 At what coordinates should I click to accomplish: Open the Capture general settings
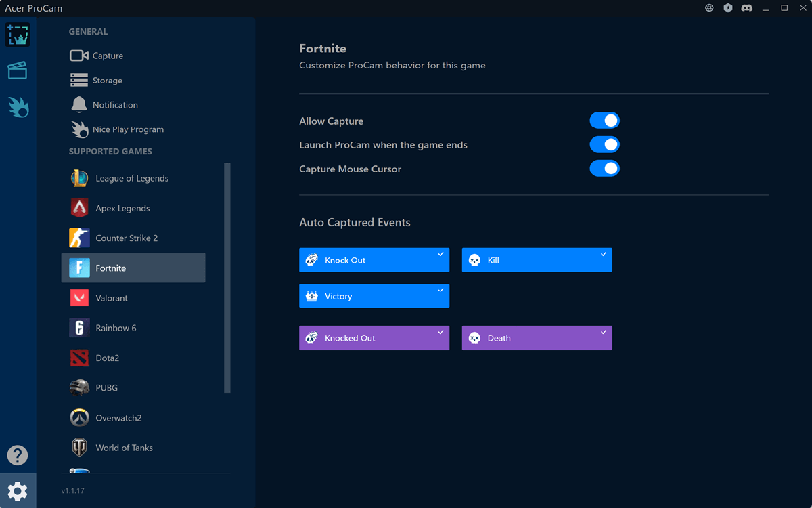coord(107,56)
